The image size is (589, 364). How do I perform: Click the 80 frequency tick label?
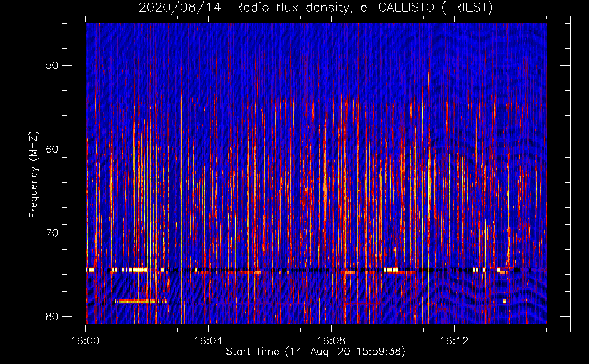tap(52, 317)
